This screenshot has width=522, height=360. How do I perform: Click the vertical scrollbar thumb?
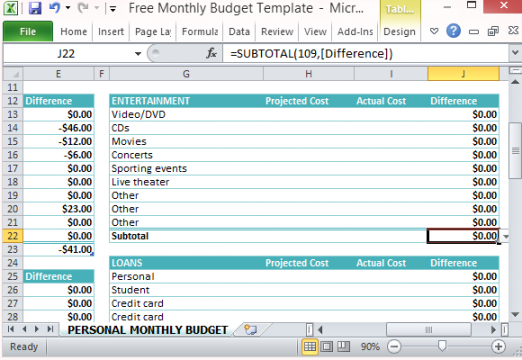point(515,151)
